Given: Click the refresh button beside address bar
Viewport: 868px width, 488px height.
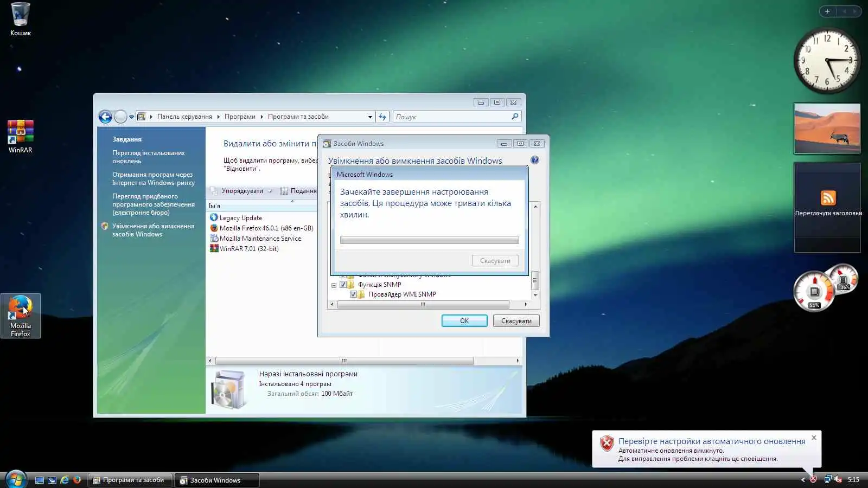Looking at the screenshot, I should 382,117.
